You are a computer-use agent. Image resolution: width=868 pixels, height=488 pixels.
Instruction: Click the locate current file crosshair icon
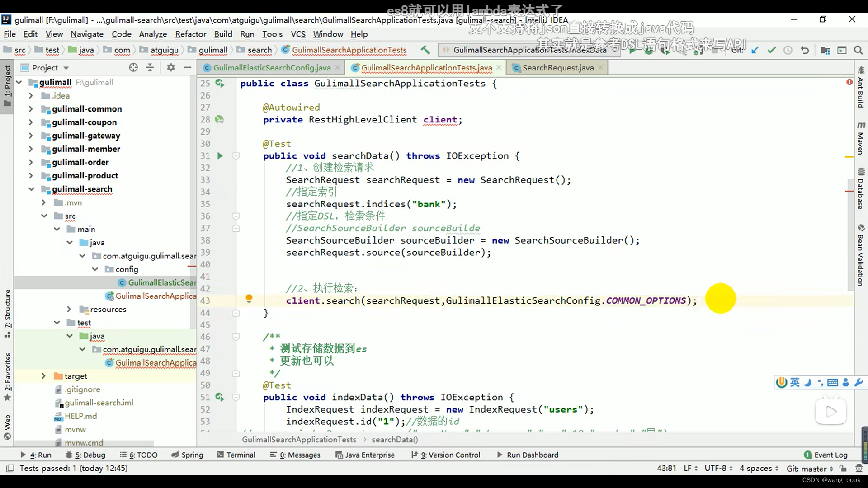pos(133,67)
